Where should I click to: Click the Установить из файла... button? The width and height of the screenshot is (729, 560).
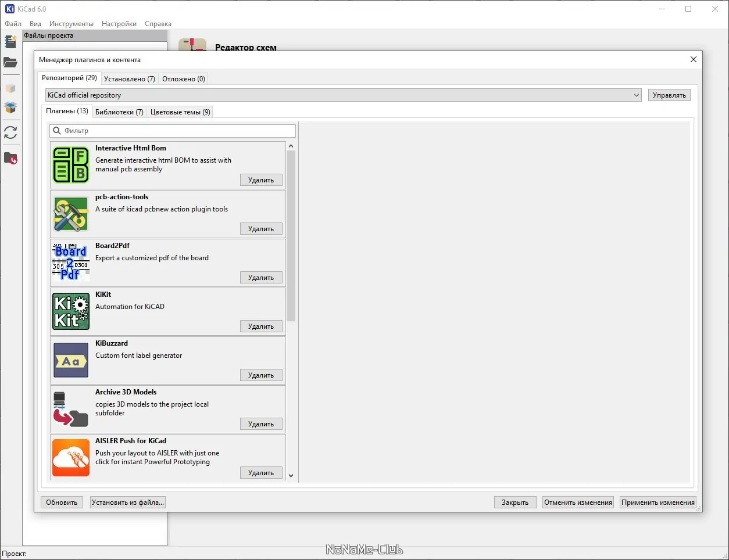pos(128,502)
